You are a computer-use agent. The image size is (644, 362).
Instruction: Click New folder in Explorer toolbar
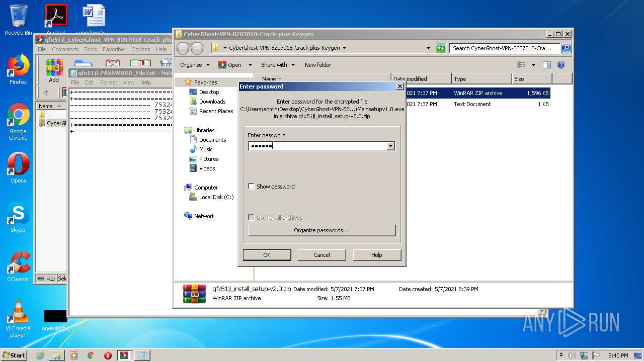click(318, 65)
